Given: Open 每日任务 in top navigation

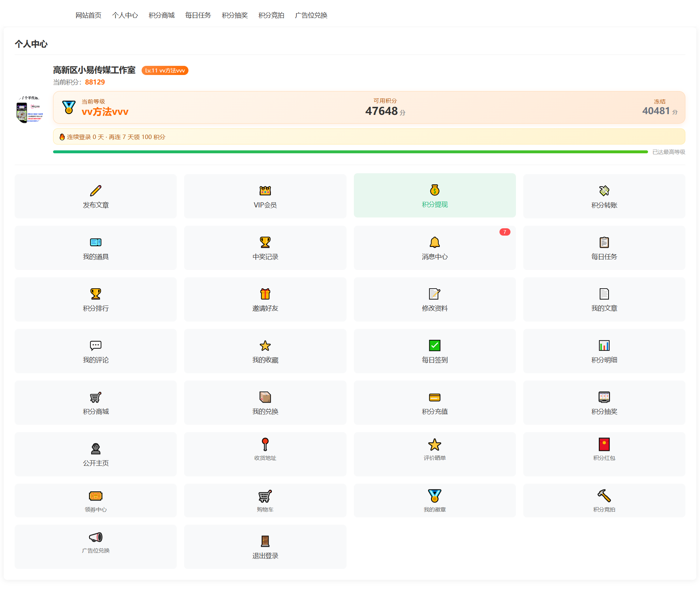Looking at the screenshot, I should [x=198, y=15].
